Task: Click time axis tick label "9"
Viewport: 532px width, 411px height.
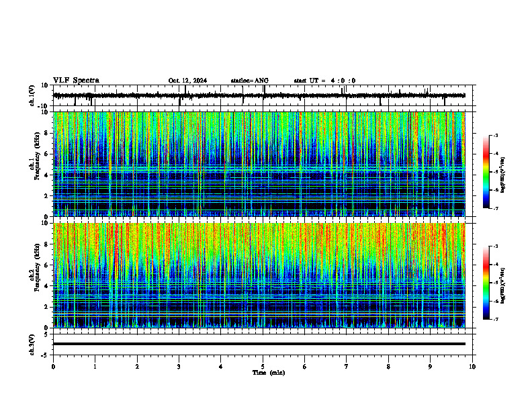Action: (430, 367)
